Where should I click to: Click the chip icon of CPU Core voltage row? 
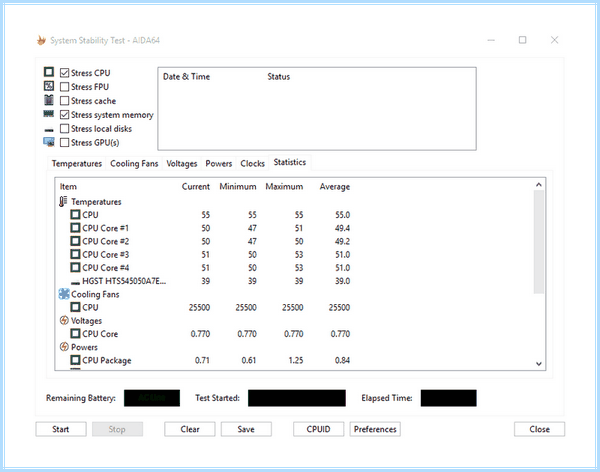coord(75,333)
